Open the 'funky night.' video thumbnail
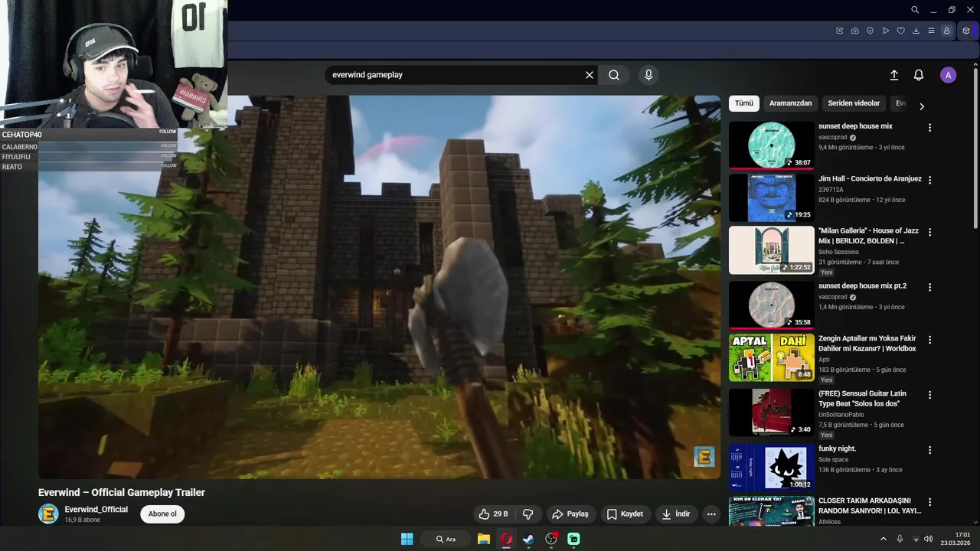 [771, 467]
